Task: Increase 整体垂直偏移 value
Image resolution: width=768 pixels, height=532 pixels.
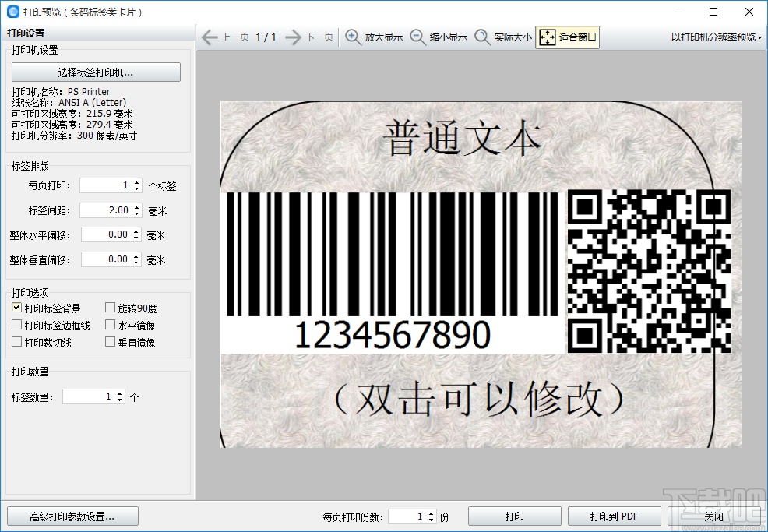Action: pyautogui.click(x=136, y=255)
